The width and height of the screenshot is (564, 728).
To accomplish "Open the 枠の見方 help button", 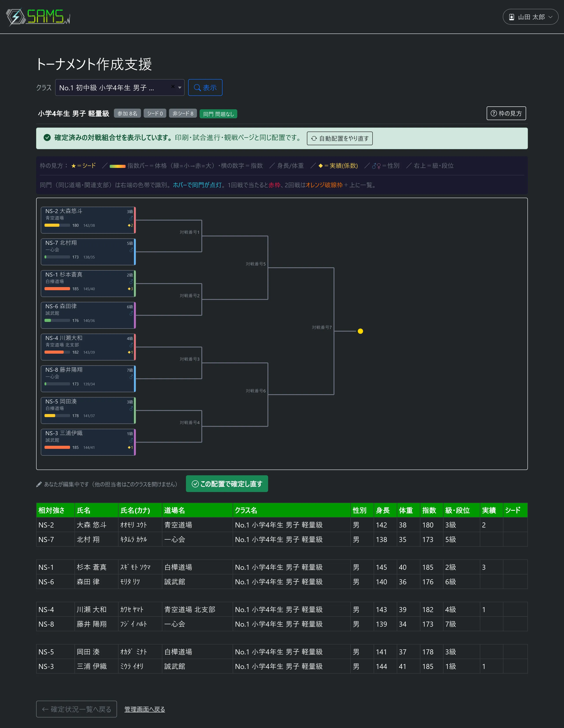I will tap(506, 113).
